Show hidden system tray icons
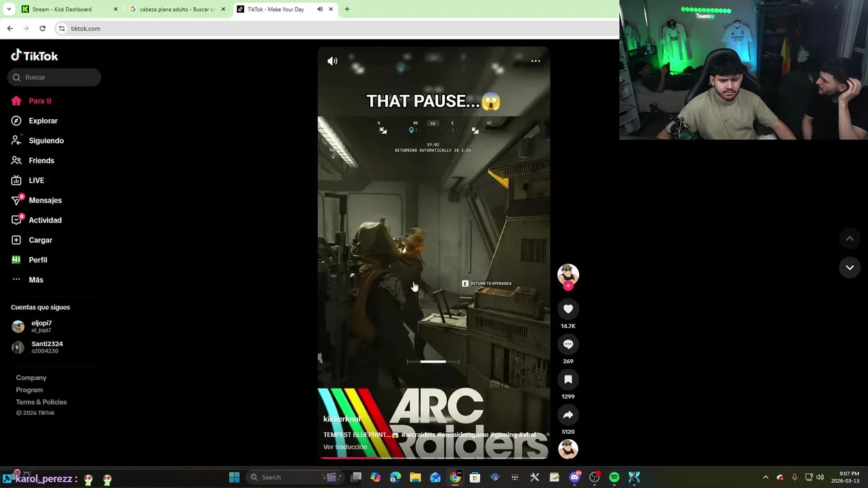Viewport: 868px width, 488px height. (766, 477)
